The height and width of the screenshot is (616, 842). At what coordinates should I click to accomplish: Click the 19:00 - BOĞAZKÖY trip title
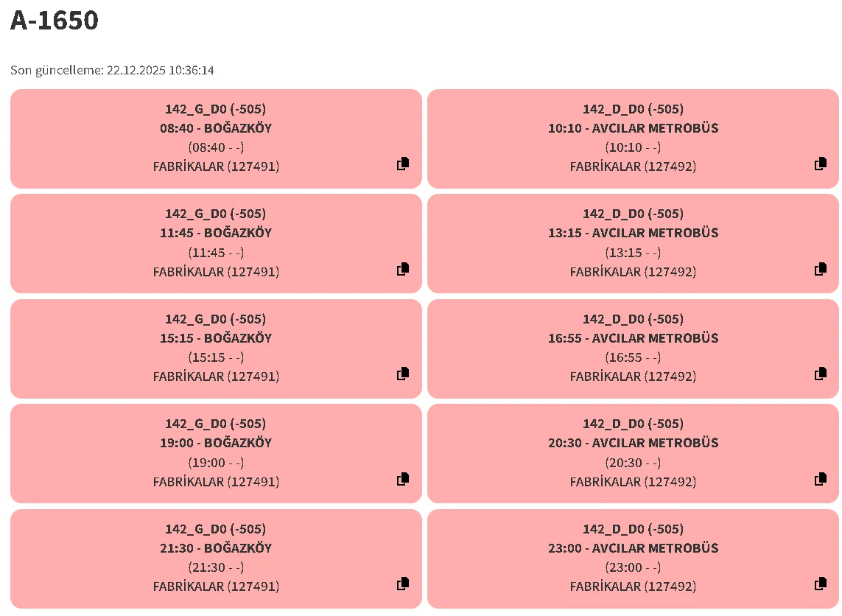pyautogui.click(x=216, y=443)
